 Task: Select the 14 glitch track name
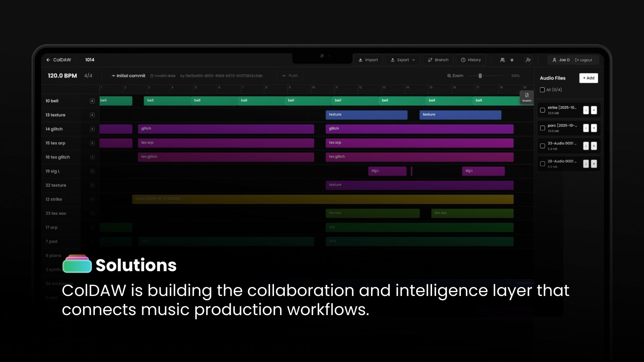[x=54, y=129]
